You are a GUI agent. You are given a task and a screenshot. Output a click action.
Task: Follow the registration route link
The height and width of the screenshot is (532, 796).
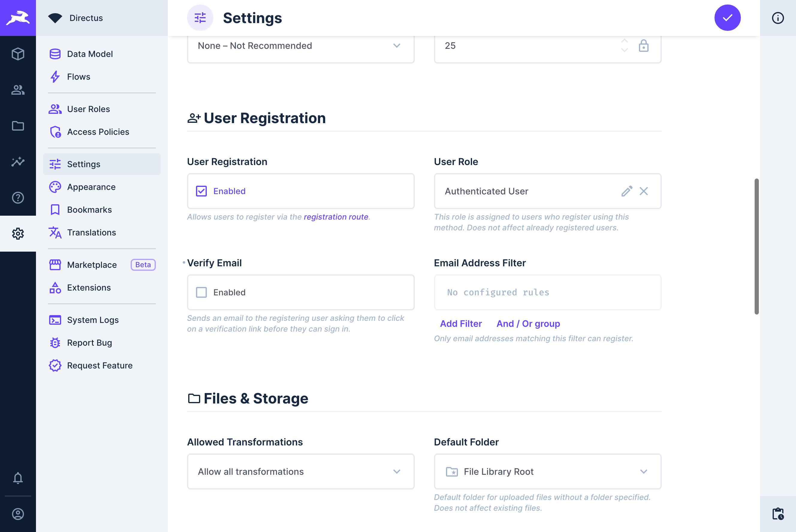tap(336, 217)
